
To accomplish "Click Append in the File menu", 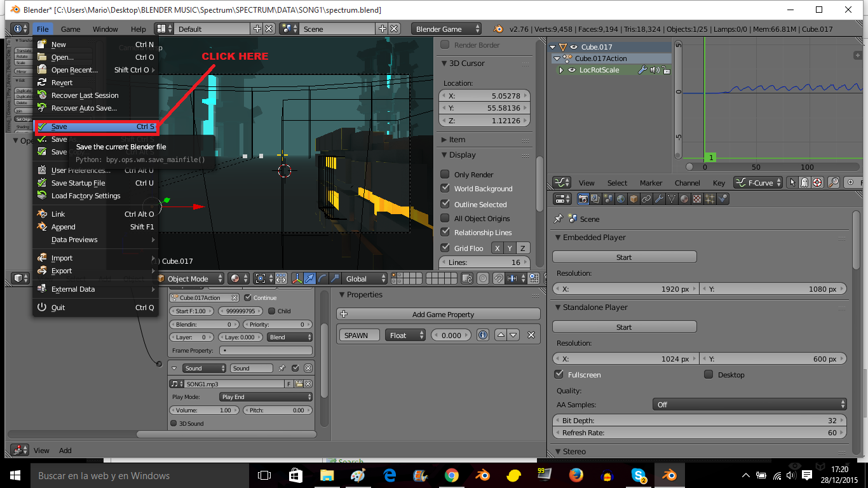I will coord(95,227).
